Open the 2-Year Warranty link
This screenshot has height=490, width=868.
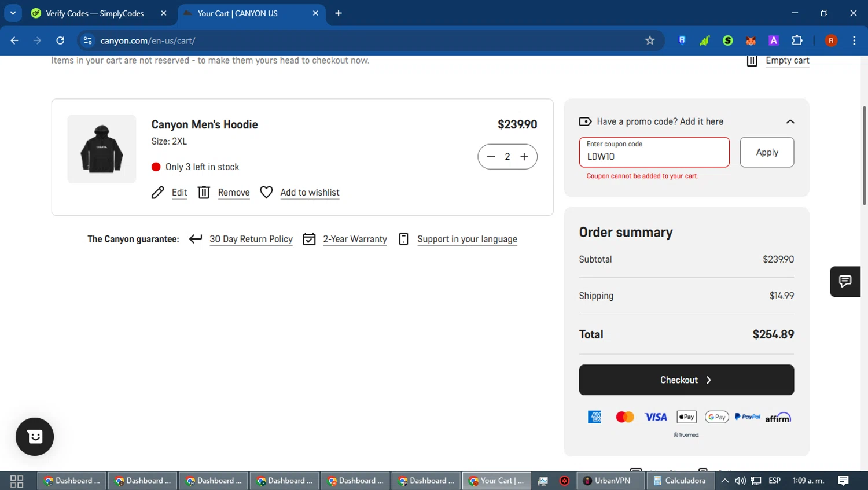click(x=355, y=239)
